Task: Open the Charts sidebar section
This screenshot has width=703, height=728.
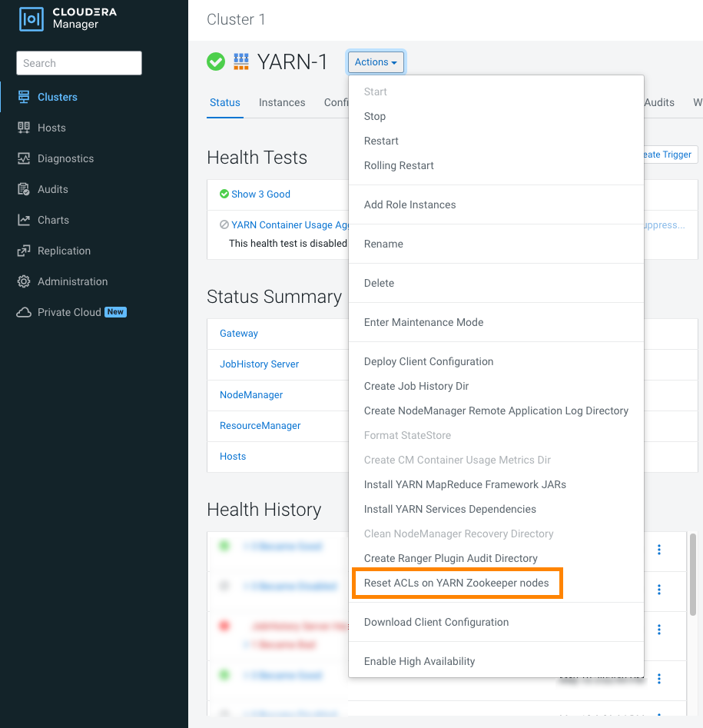Action: click(x=53, y=220)
